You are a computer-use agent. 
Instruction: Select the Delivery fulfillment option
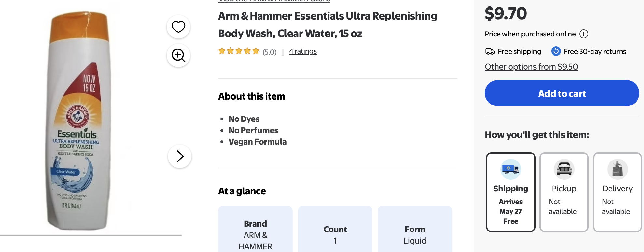click(x=617, y=192)
